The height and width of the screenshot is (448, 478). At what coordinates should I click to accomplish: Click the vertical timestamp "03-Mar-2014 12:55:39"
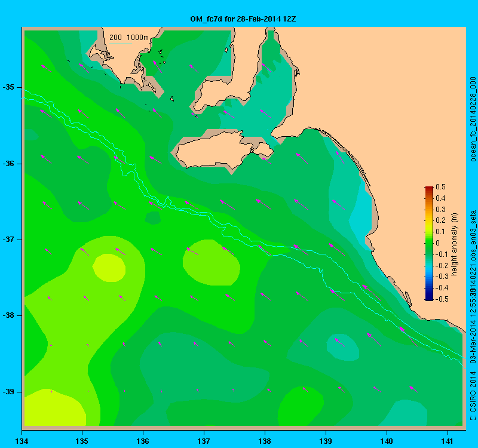pos(473,325)
